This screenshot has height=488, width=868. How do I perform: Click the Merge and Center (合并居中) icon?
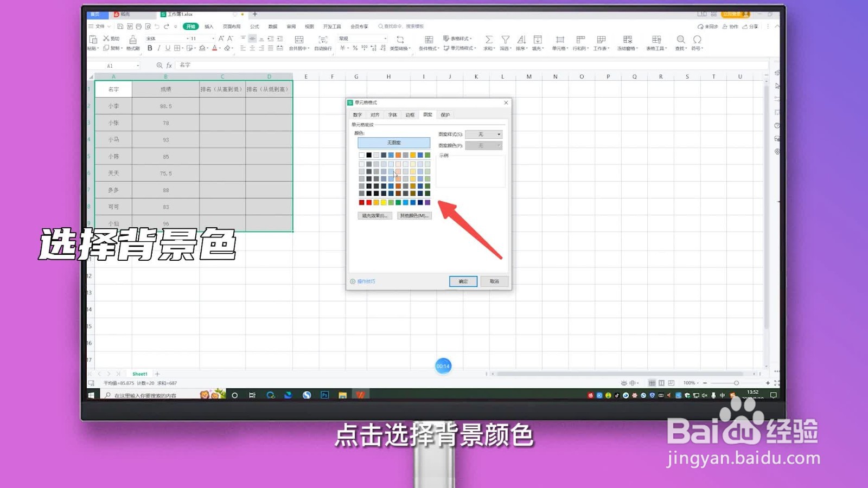pos(299,40)
